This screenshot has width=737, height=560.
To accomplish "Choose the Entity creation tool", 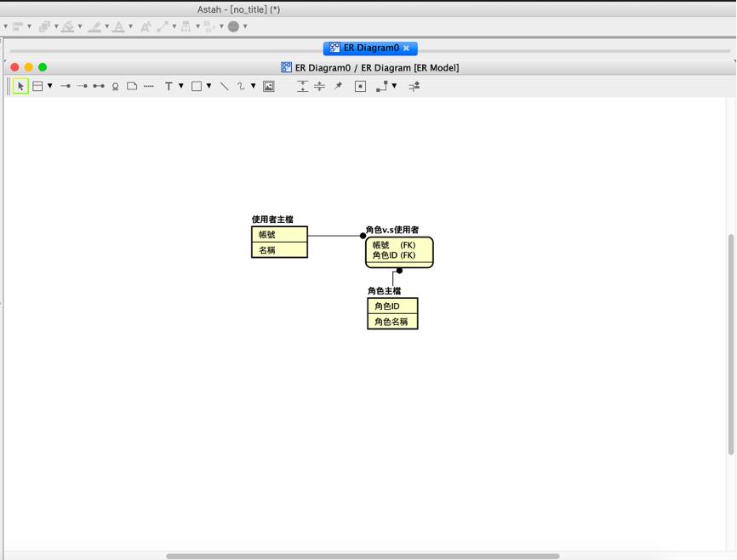I will [37, 87].
